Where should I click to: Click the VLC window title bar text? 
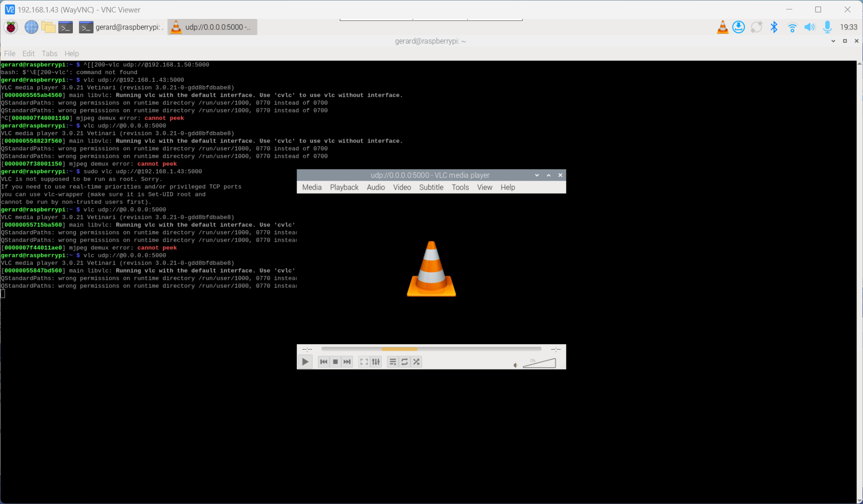(430, 175)
